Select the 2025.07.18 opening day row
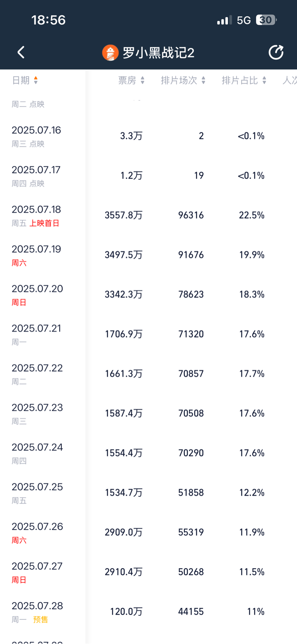Viewport: 297px width, 644px height. pyautogui.click(x=148, y=215)
